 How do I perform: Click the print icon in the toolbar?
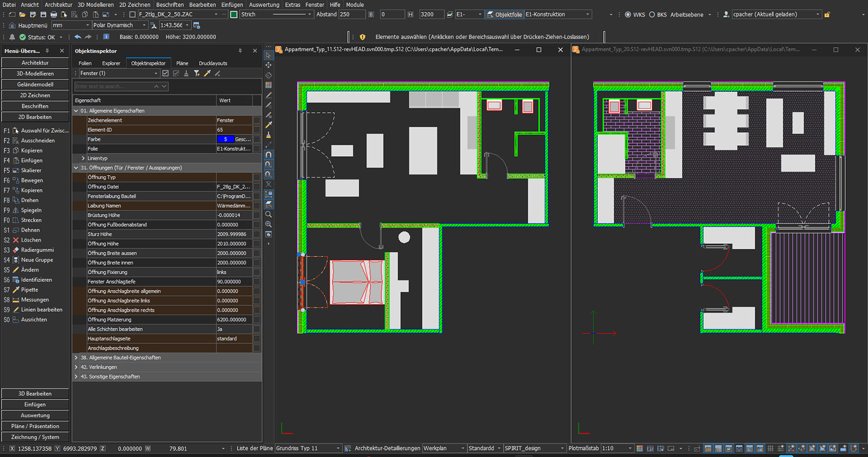click(53, 15)
